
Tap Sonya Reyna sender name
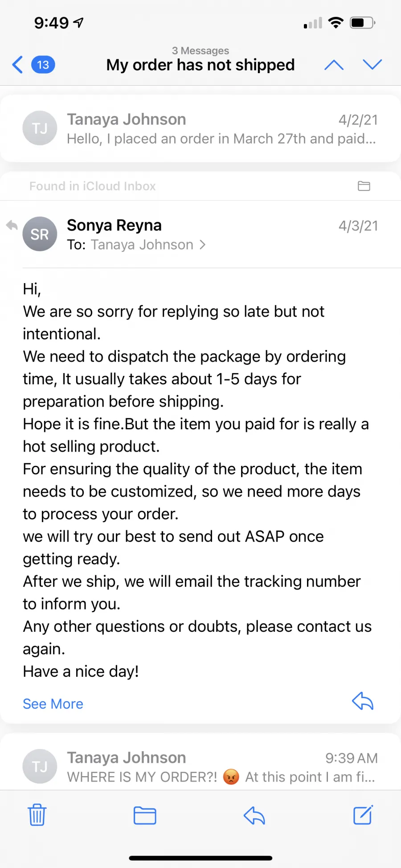[114, 225]
